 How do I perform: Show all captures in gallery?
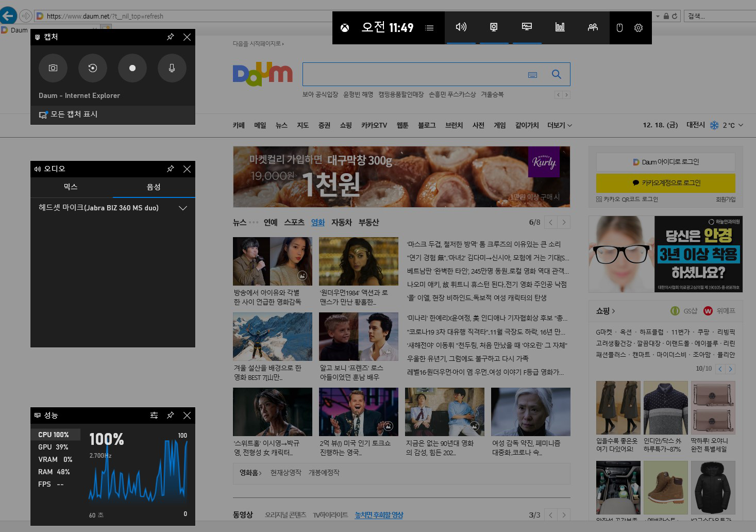click(113, 114)
